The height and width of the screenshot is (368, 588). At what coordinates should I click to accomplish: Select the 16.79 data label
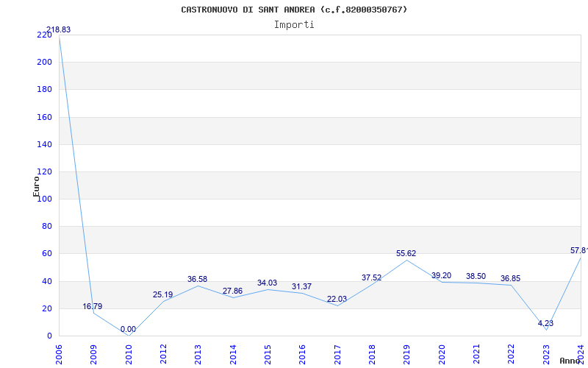(93, 306)
